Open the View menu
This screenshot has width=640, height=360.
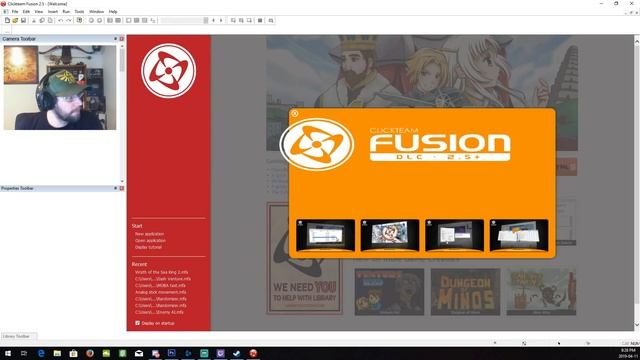[38, 11]
